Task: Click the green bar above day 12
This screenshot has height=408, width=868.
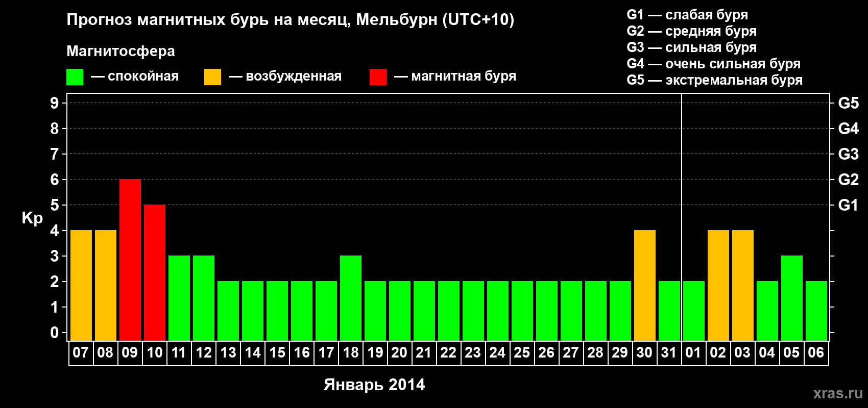Action: tap(204, 298)
